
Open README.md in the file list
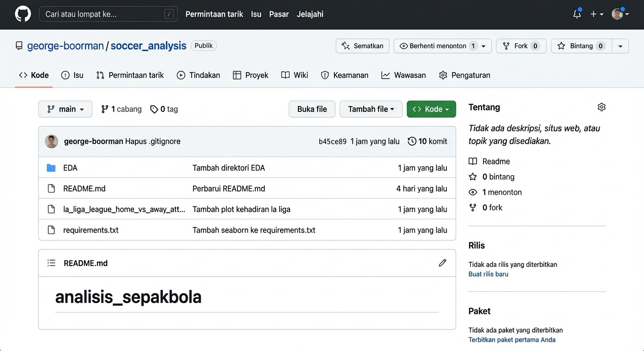point(84,188)
